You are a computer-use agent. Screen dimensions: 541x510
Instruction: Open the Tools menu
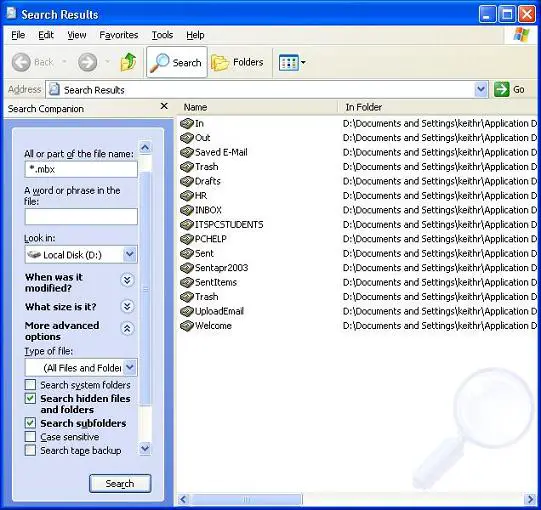[162, 35]
